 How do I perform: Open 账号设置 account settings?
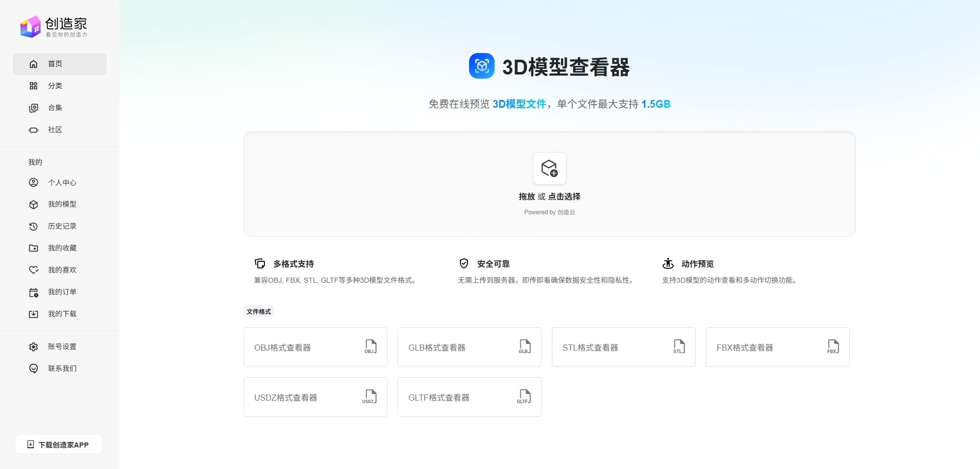coord(62,347)
